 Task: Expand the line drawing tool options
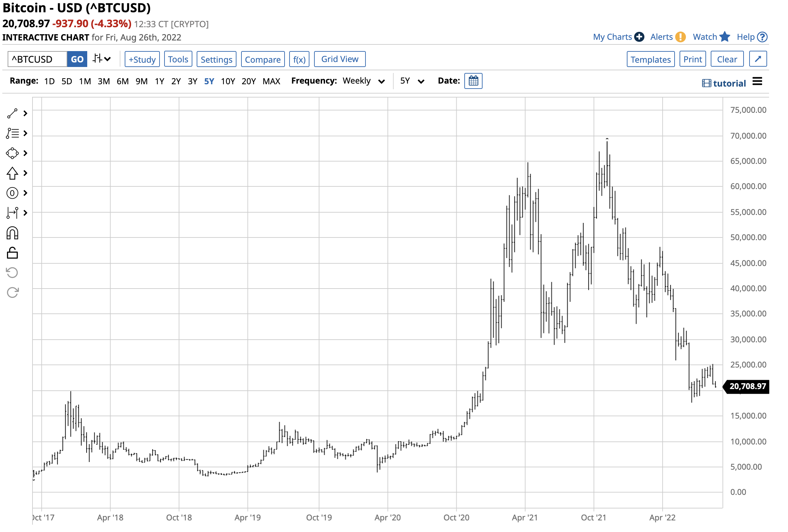tap(25, 113)
